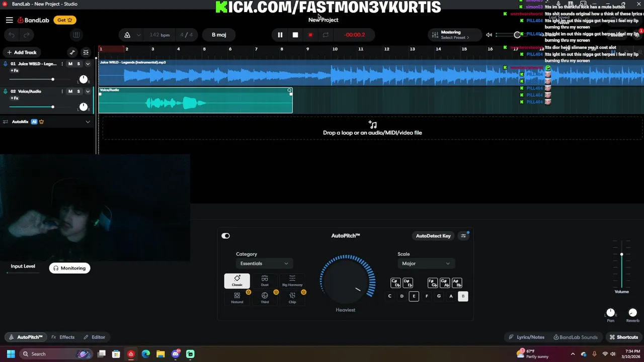Open the Lyrics/Notes panel
The width and height of the screenshot is (644, 362).
point(526,337)
